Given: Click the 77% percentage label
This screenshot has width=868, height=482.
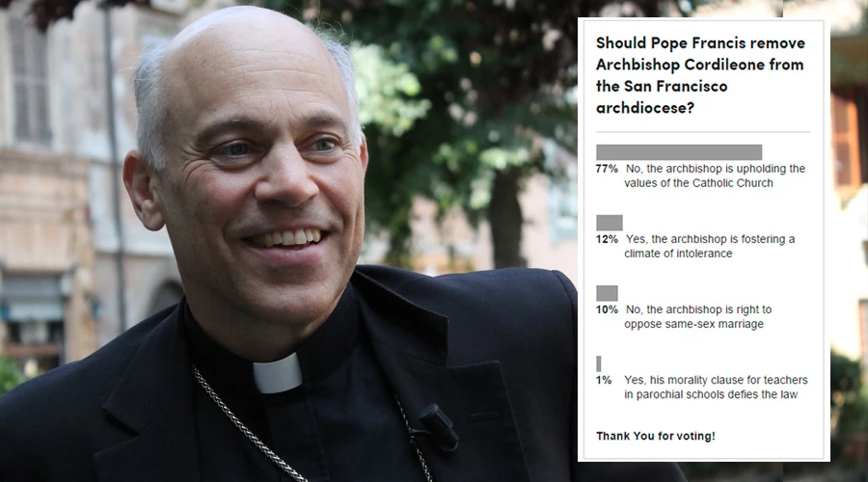Looking at the screenshot, I should [607, 169].
